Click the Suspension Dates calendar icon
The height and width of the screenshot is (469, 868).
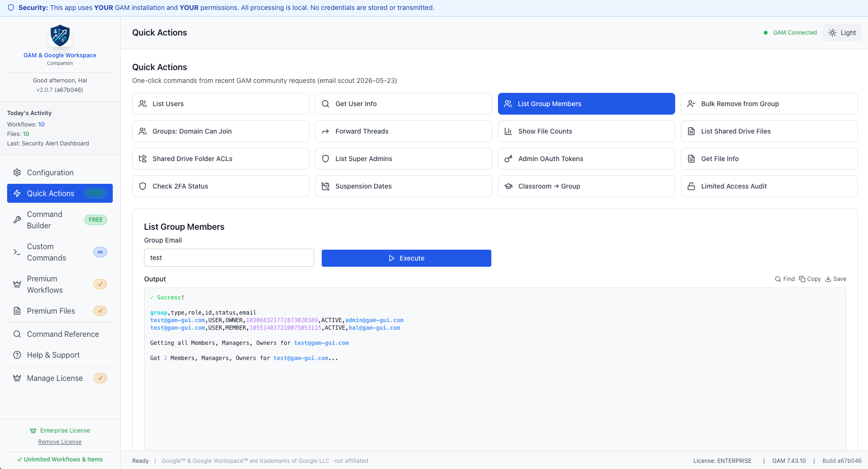click(x=325, y=186)
